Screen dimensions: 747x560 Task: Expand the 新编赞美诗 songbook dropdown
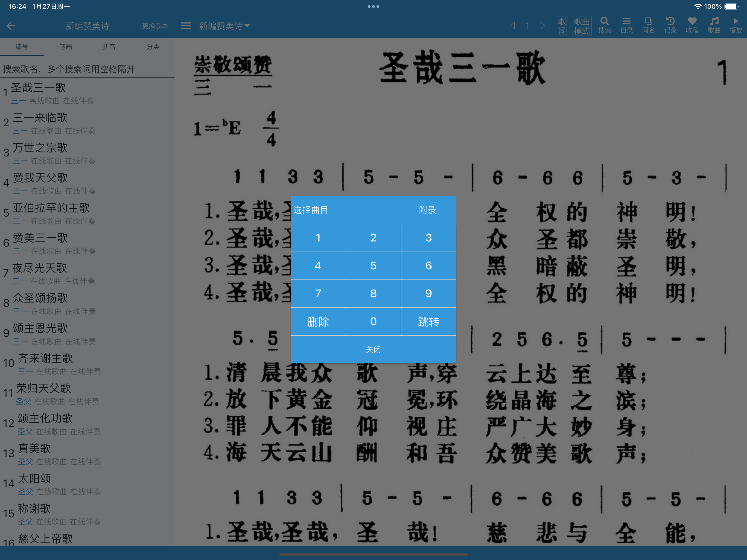tap(224, 26)
